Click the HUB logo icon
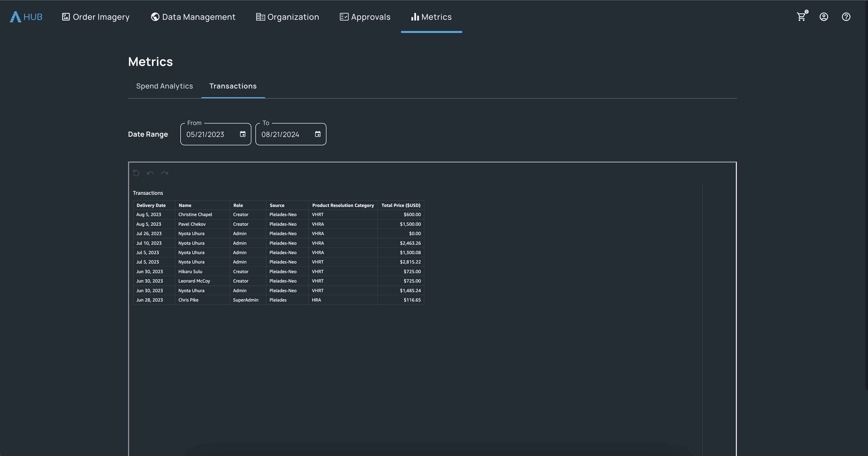 pyautogui.click(x=15, y=17)
